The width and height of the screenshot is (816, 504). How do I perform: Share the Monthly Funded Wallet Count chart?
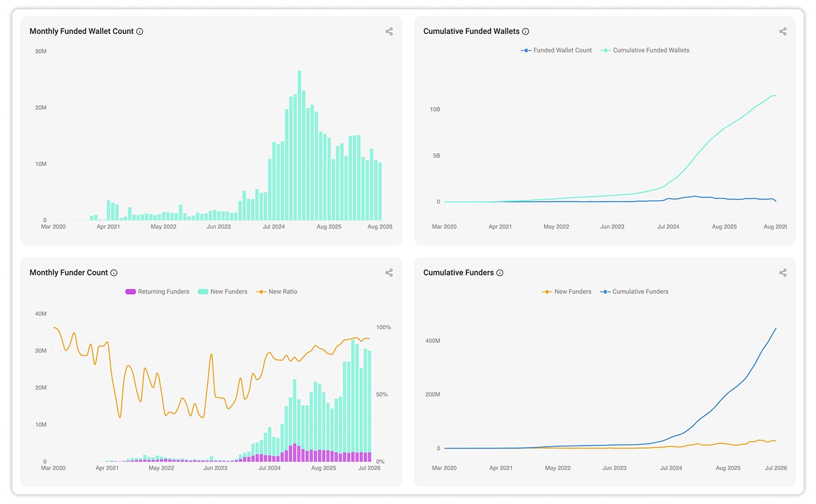[x=389, y=31]
